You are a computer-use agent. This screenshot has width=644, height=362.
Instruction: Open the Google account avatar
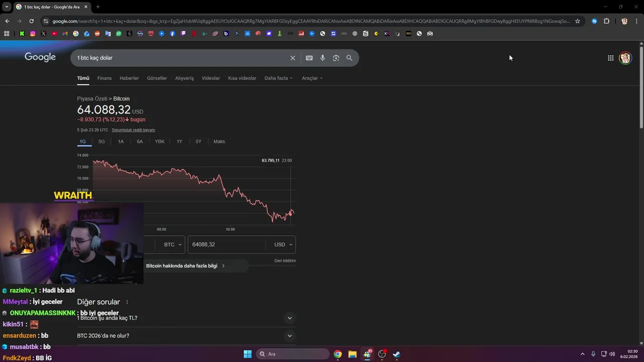tap(625, 58)
